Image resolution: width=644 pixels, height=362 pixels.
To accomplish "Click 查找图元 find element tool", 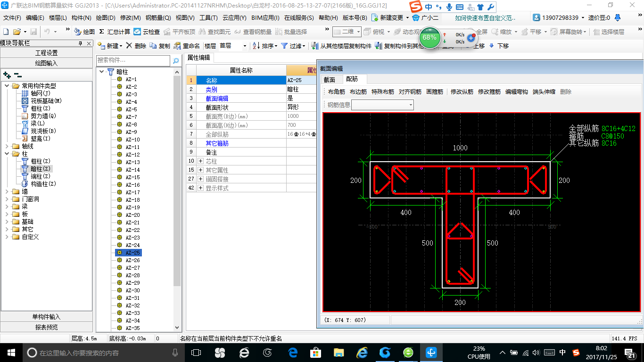I will [x=215, y=32].
